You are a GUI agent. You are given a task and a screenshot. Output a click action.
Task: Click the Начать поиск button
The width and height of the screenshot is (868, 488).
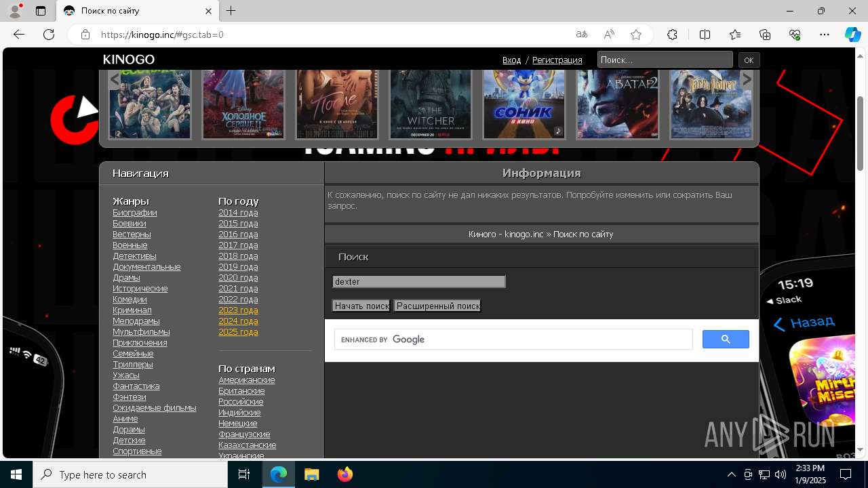point(361,306)
